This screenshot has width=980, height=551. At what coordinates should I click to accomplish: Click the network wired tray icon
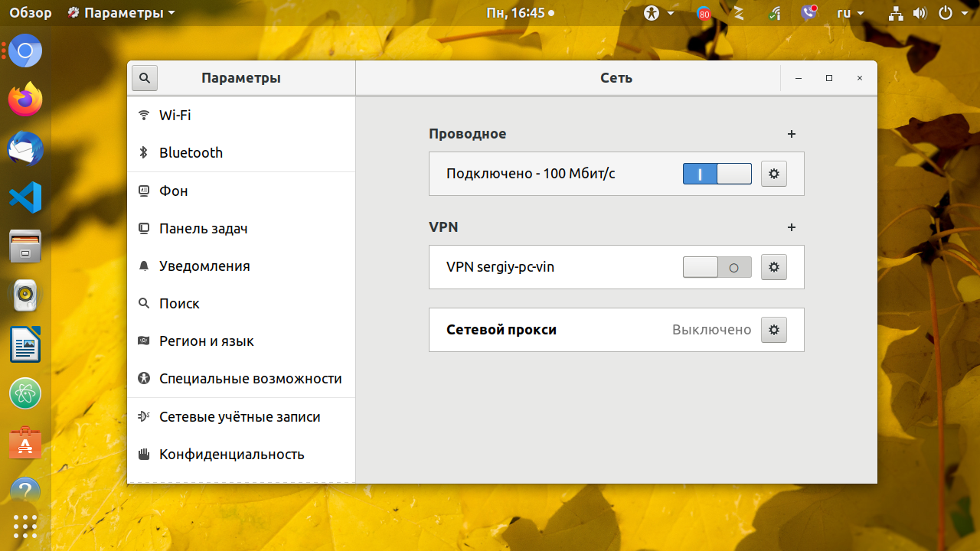pyautogui.click(x=896, y=13)
